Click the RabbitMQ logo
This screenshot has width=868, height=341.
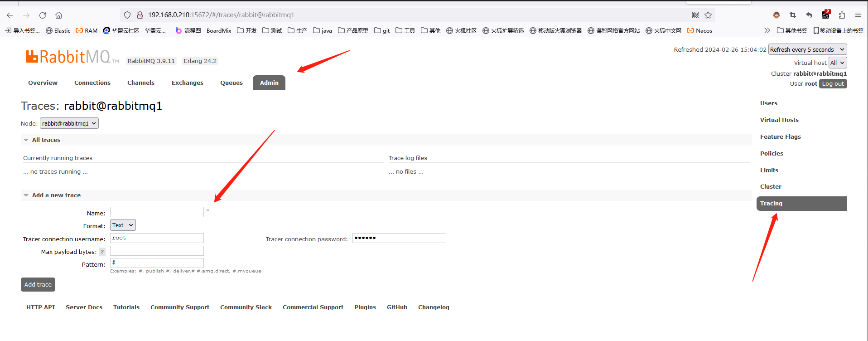(72, 57)
